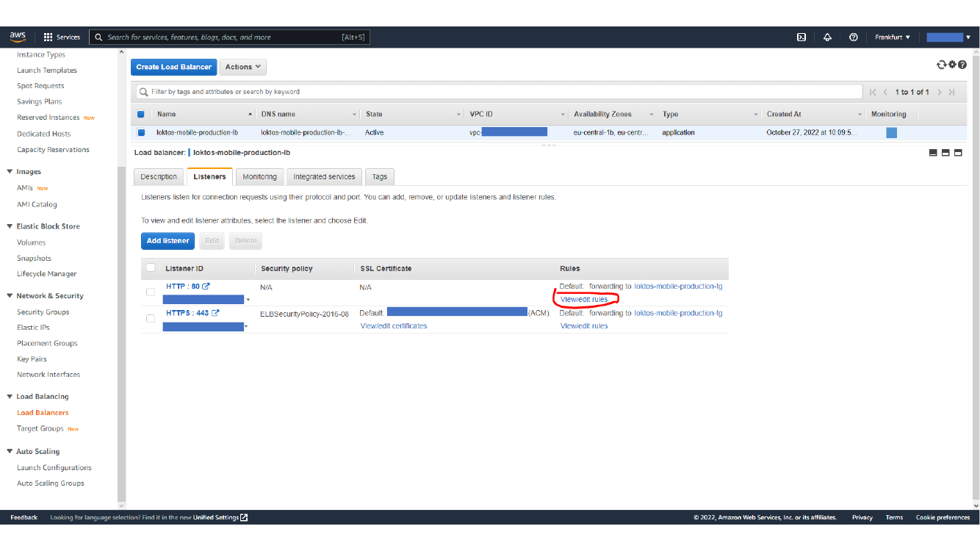Viewport: 980px width, 551px height.
Task: Open Security Groups in sidebar
Action: click(43, 312)
